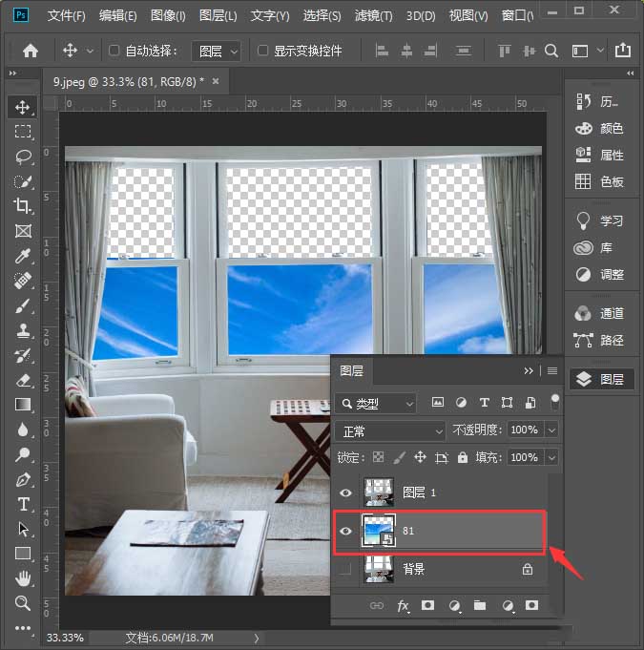Select the Dodge tool
Viewport: 644px width, 650px height.
coord(22,454)
